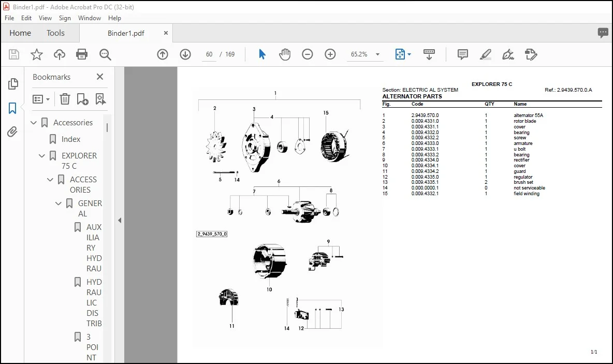Click the 'field winding' part name

526,194
